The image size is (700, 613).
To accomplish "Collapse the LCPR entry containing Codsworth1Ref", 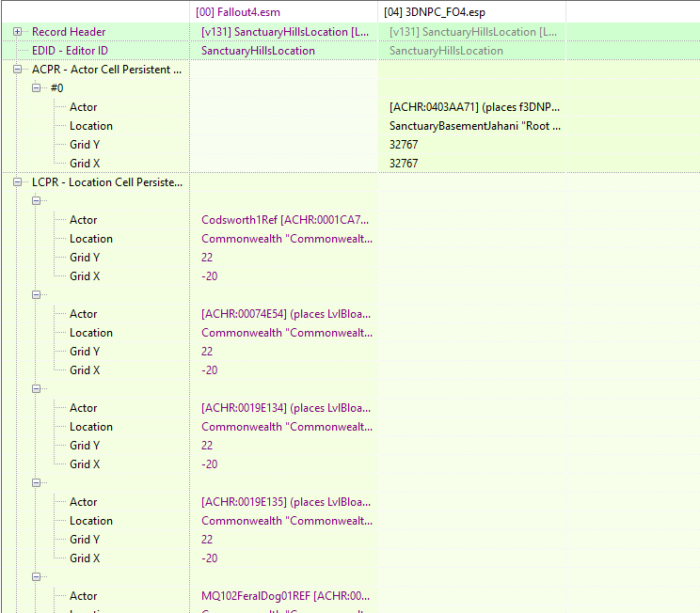I will [x=36, y=201].
